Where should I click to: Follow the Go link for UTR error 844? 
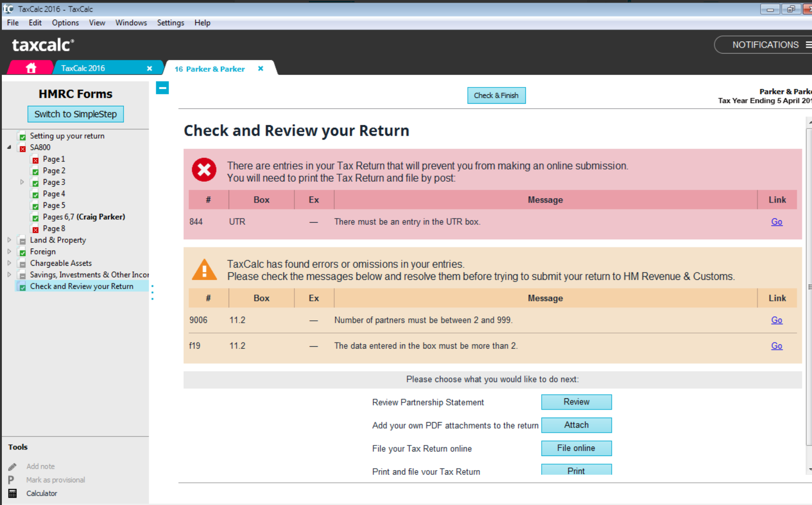[777, 222]
